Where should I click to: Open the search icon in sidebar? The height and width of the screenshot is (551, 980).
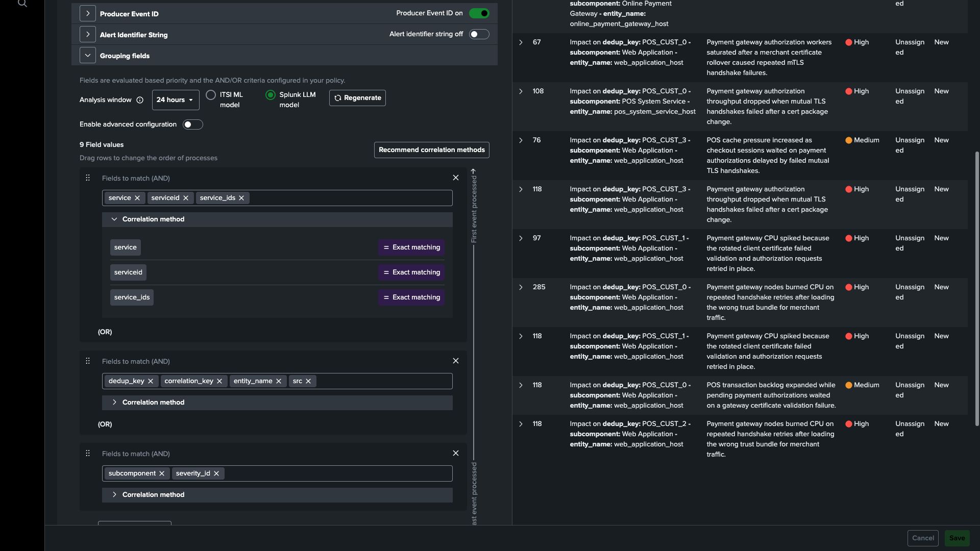point(22,4)
